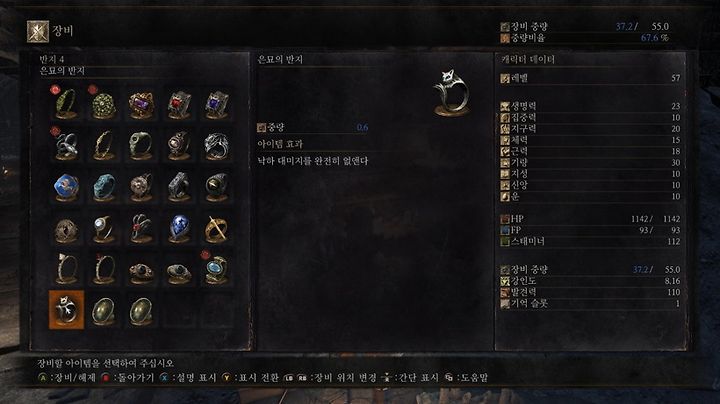Pick the red gemstone square ring

coord(179,103)
